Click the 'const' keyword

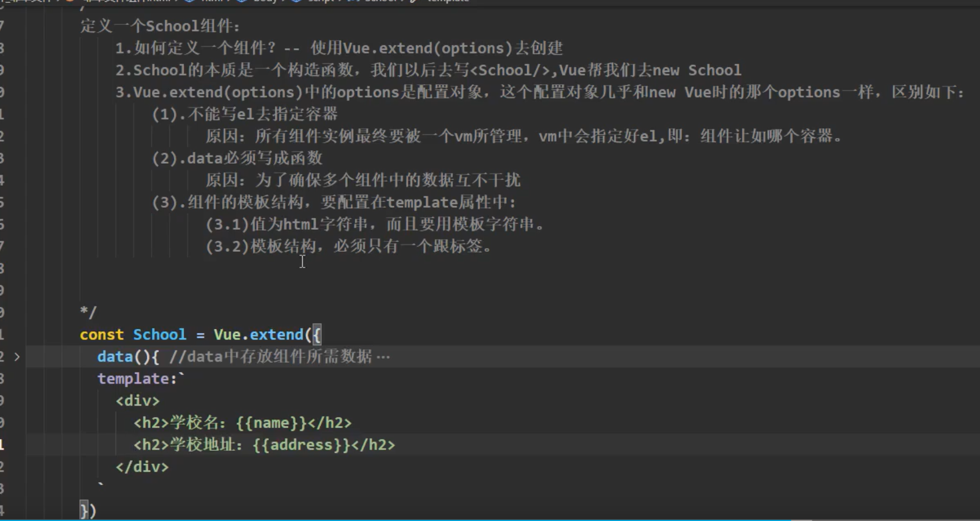[x=102, y=335]
